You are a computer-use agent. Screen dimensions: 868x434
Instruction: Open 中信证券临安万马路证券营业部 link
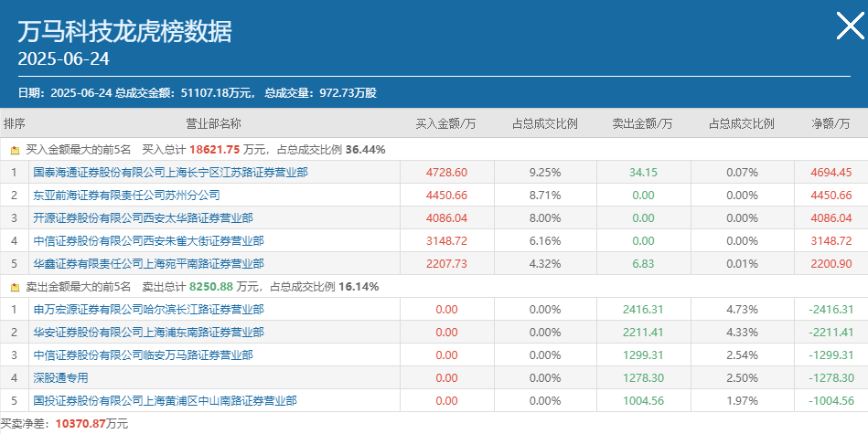143,355
